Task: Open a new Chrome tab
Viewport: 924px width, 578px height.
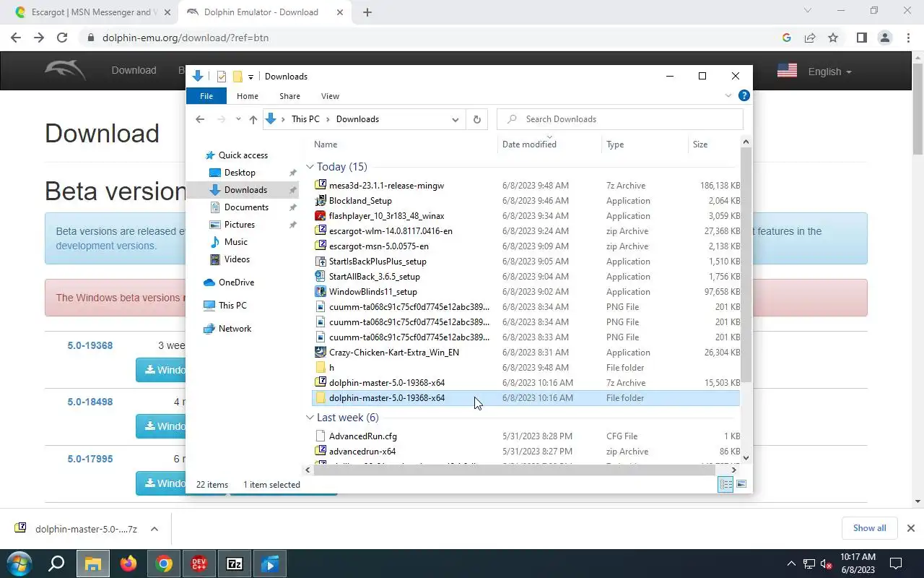Action: coord(367,12)
